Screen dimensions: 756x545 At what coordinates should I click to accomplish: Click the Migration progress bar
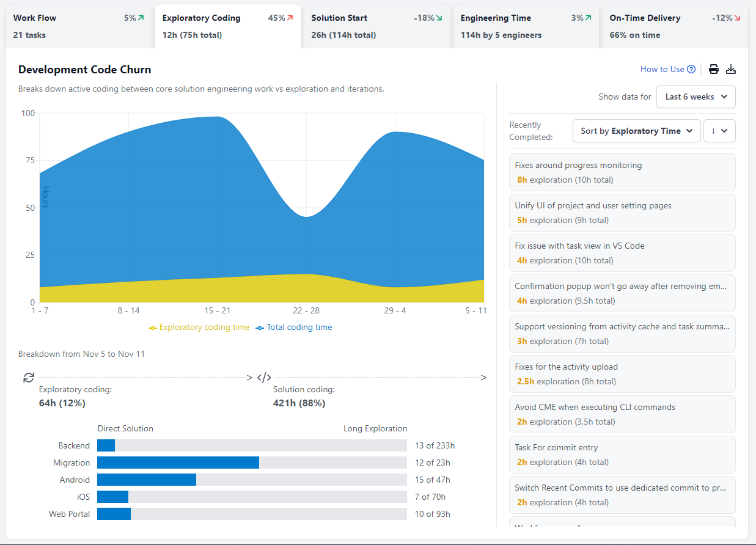(252, 463)
